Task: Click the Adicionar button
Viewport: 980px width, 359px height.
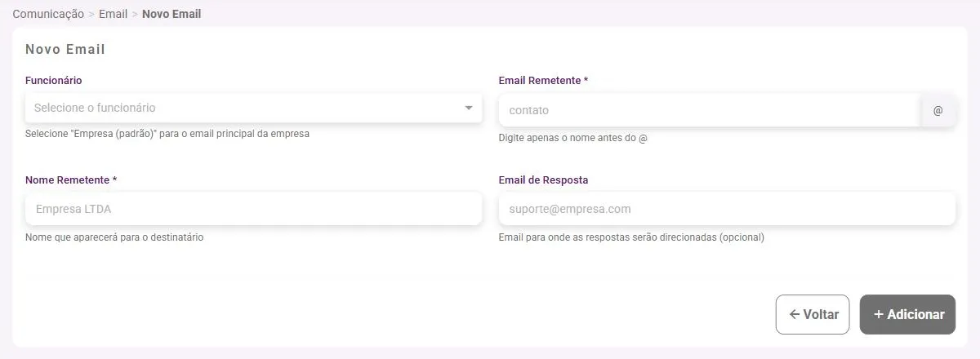Action: 907,314
